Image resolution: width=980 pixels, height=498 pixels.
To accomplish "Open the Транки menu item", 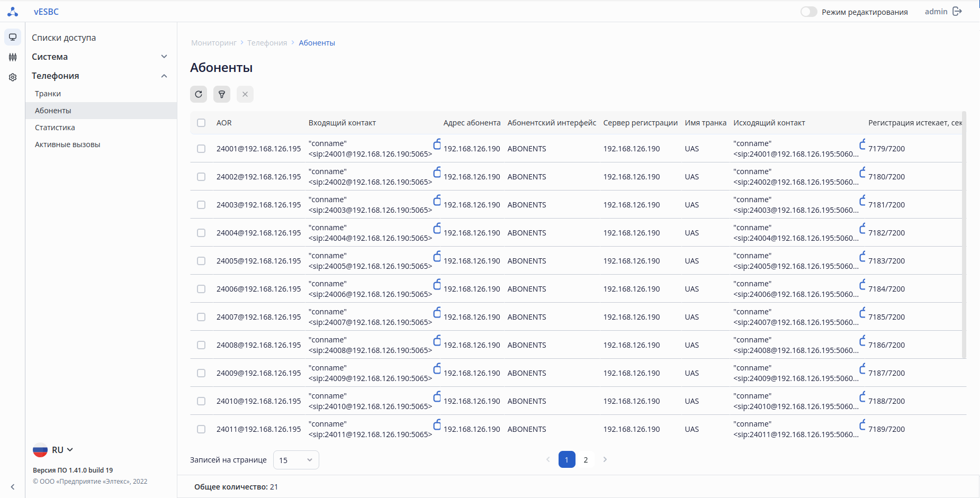I will pos(48,94).
